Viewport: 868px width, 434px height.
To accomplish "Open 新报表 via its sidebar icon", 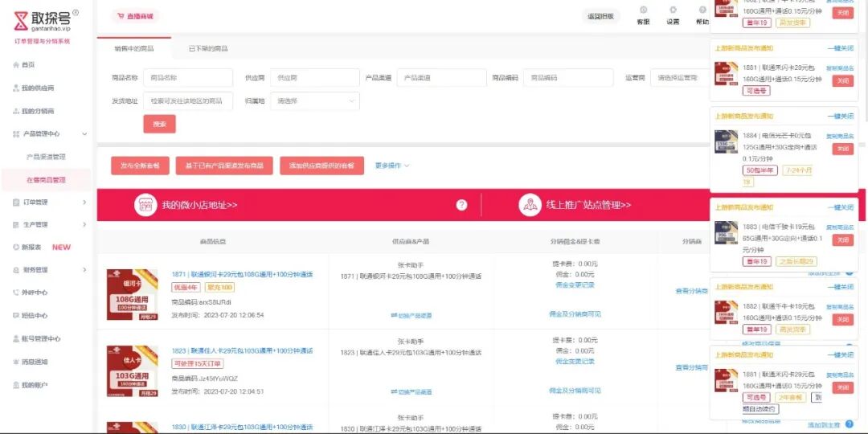I will pyautogui.click(x=15, y=247).
